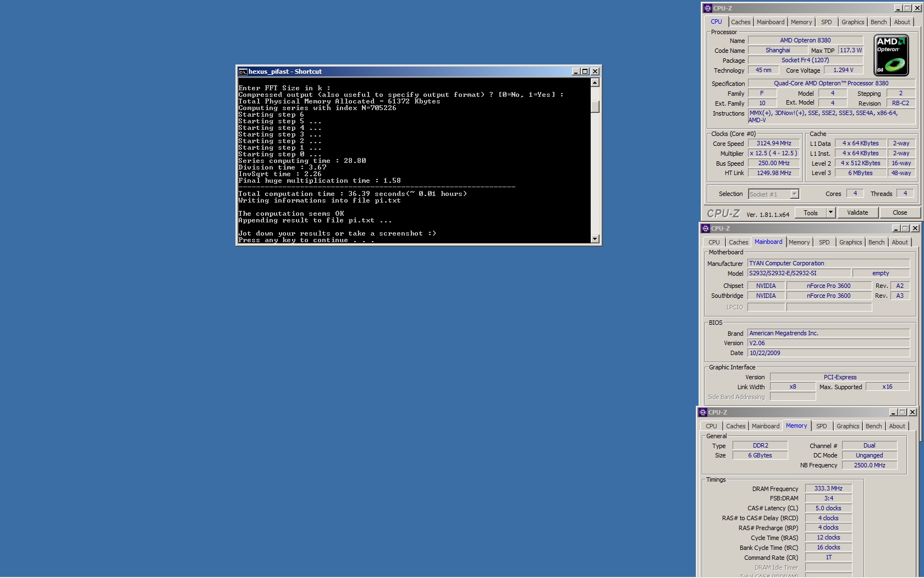Click the console vertical scrollbar thumb
This screenshot has height=578, width=924.
(595, 107)
